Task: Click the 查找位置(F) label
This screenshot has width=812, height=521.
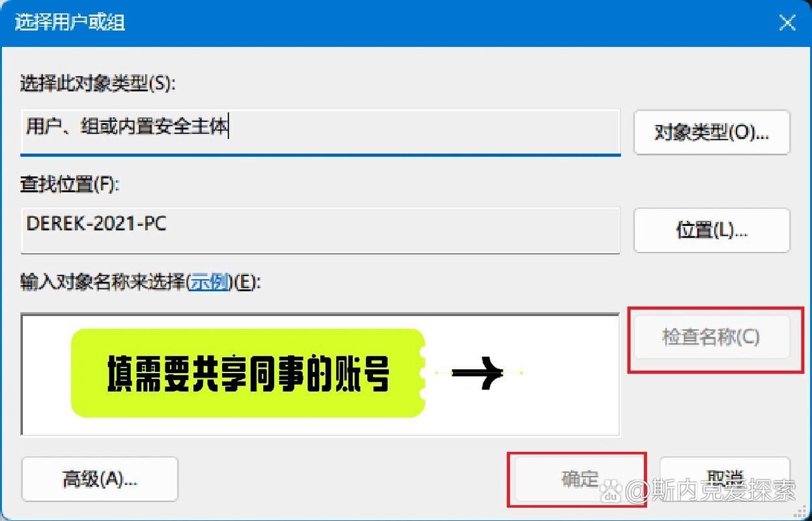Action: point(70,184)
